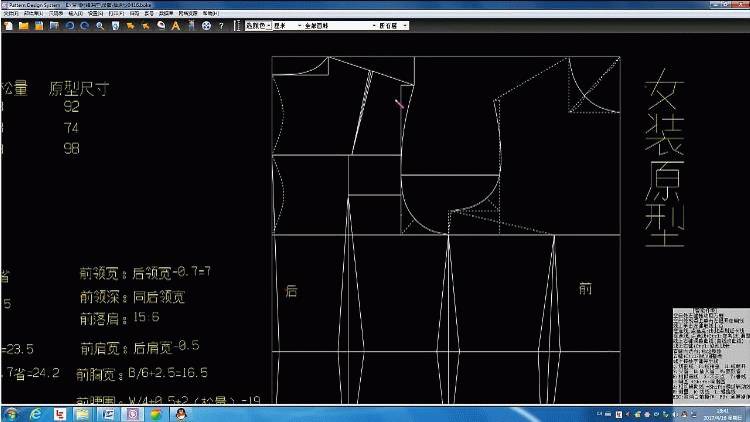
Task: Click the New file icon in toolbar
Action: [9, 26]
